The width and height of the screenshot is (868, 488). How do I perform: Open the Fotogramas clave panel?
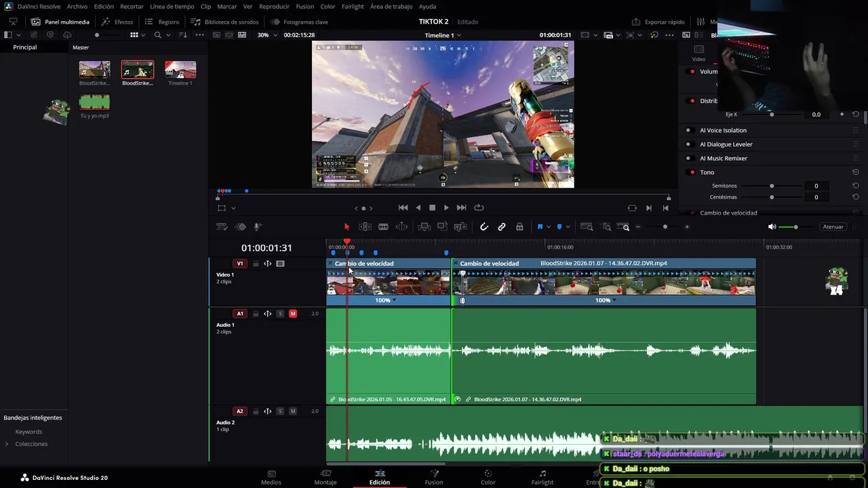tap(299, 22)
